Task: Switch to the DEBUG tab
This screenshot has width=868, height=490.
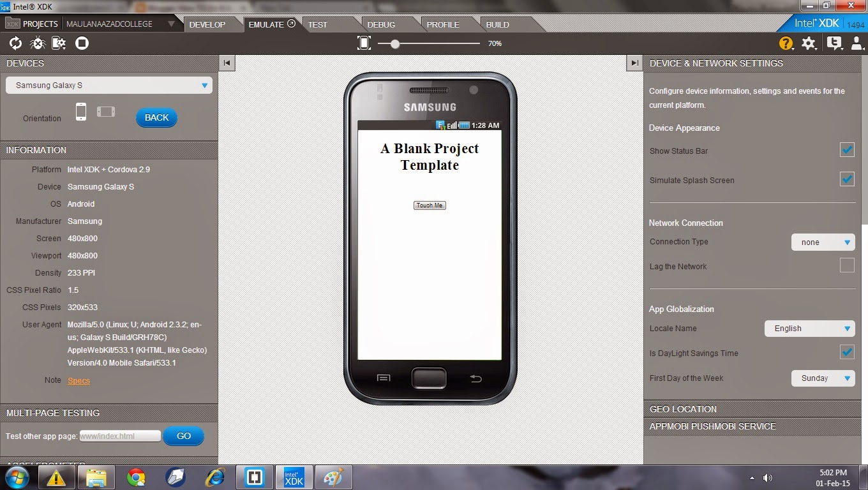Action: tap(381, 24)
